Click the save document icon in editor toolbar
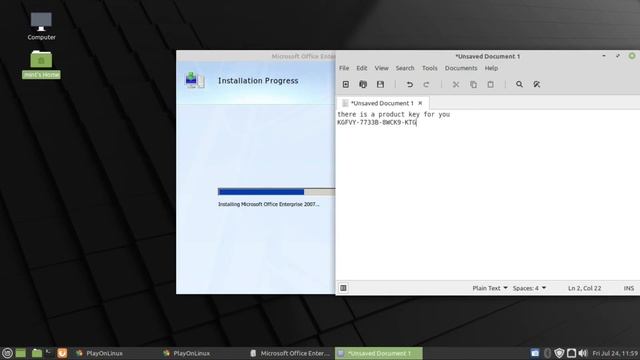 tap(380, 84)
